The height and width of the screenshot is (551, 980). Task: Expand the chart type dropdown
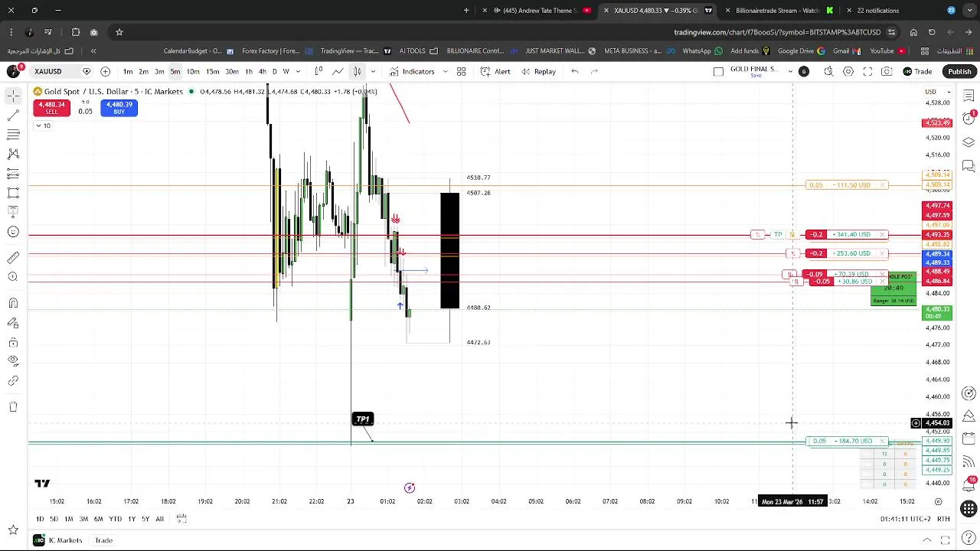373,71
